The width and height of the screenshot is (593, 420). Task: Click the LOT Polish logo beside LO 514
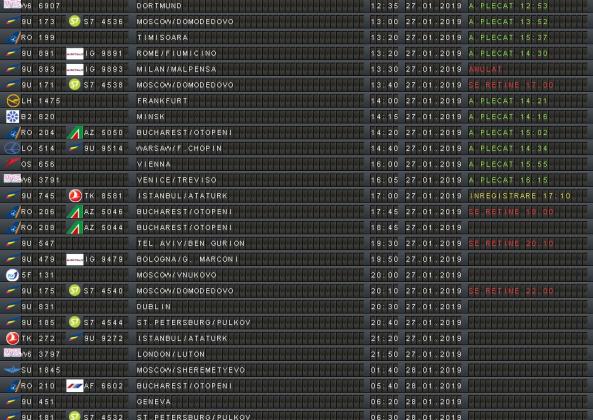[12, 148]
